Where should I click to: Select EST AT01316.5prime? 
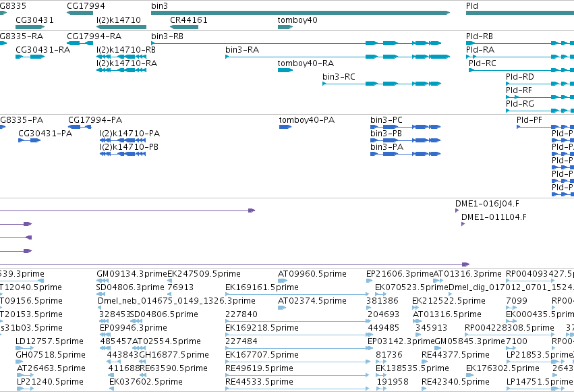418,321
